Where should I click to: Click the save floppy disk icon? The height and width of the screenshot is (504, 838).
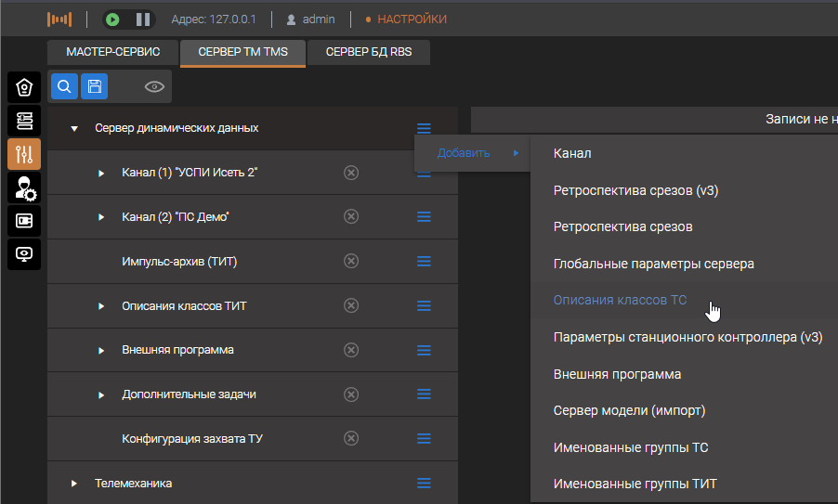pos(94,86)
